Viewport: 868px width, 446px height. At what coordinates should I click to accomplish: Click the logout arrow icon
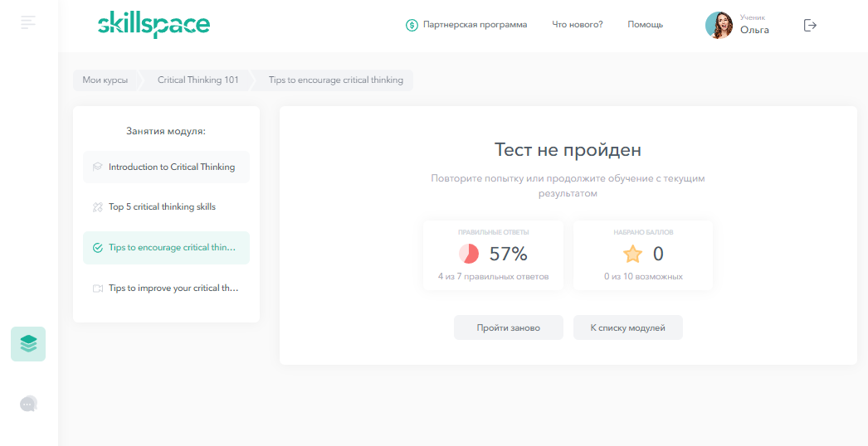click(x=810, y=26)
